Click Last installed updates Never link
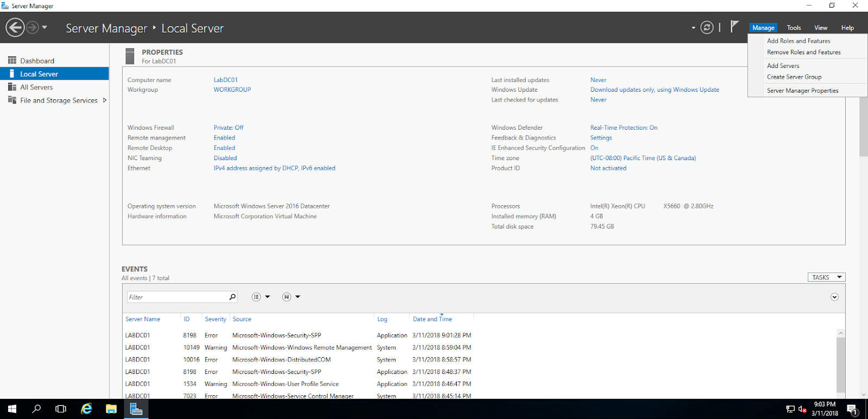Screen dimensions: 868x419 pos(598,80)
